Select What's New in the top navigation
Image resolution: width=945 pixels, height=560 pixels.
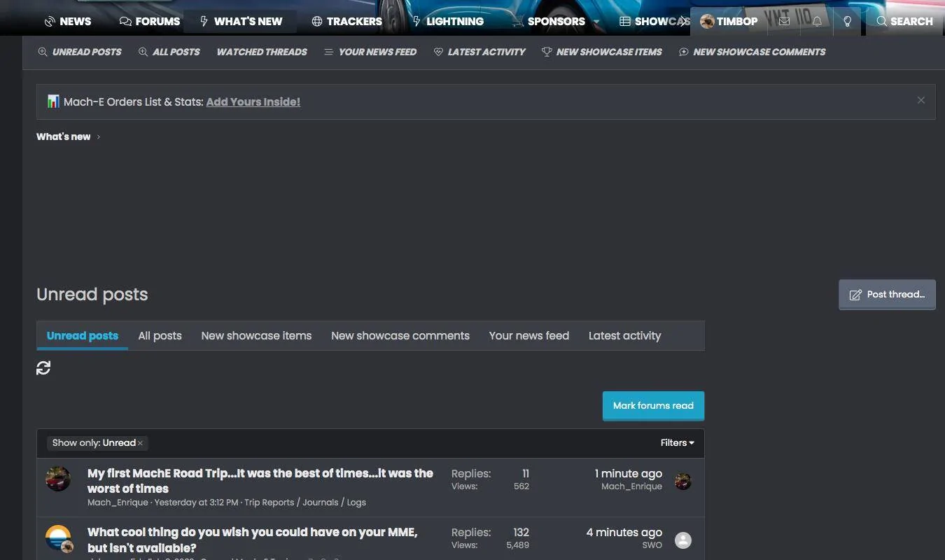click(241, 21)
